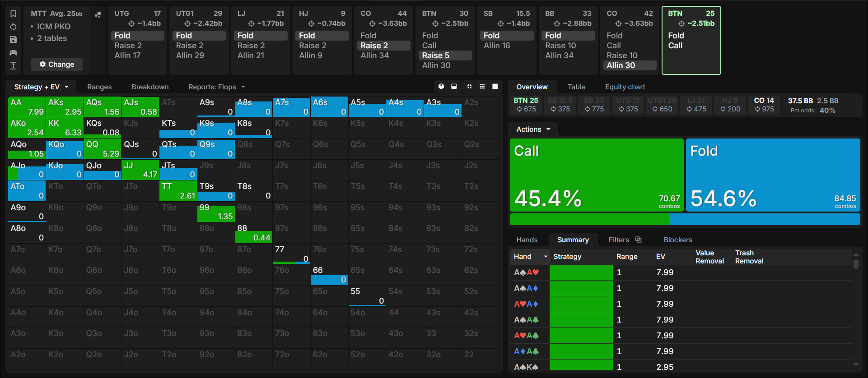
Task: Click the Change settings button
Action: 56,65
